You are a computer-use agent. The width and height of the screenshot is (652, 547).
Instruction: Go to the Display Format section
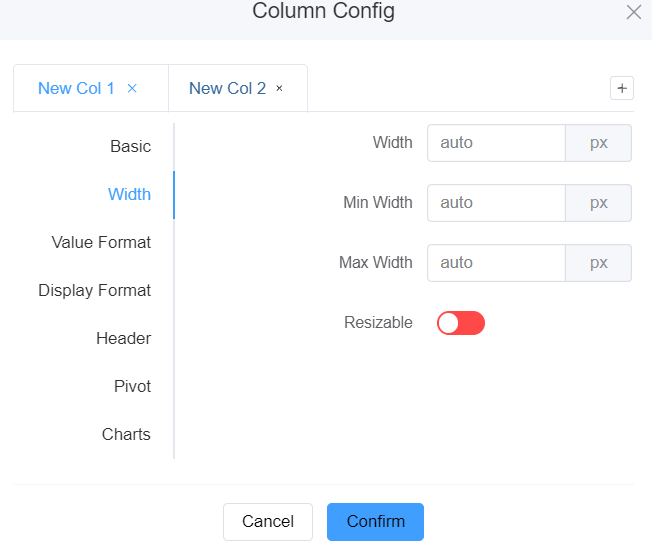pos(95,290)
